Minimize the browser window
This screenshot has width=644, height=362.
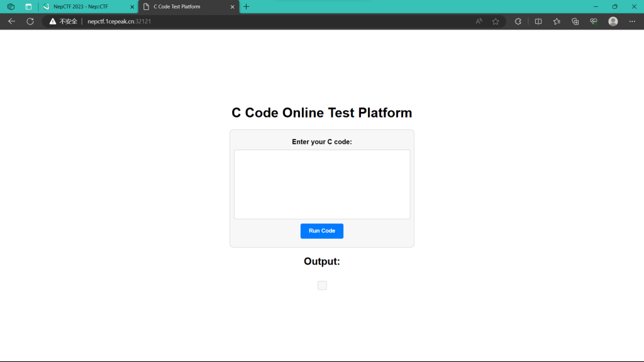[x=596, y=6]
